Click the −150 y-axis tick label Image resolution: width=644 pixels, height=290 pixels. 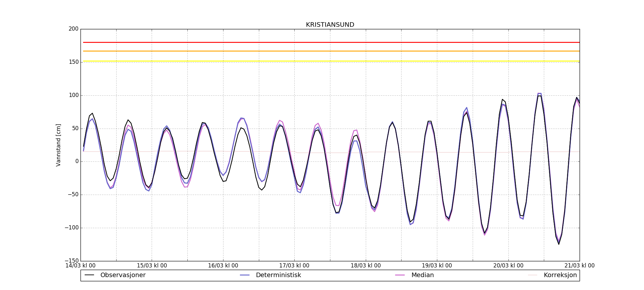(71, 261)
